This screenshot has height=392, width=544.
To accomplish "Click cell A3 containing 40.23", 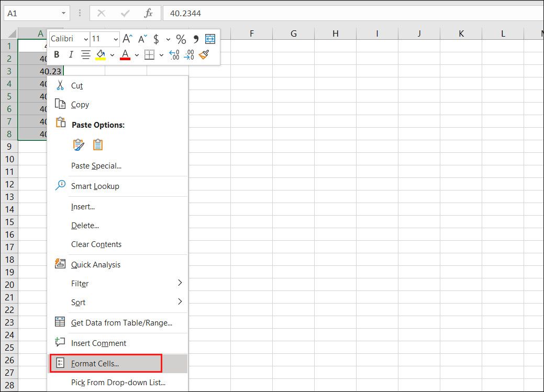I will 41,71.
